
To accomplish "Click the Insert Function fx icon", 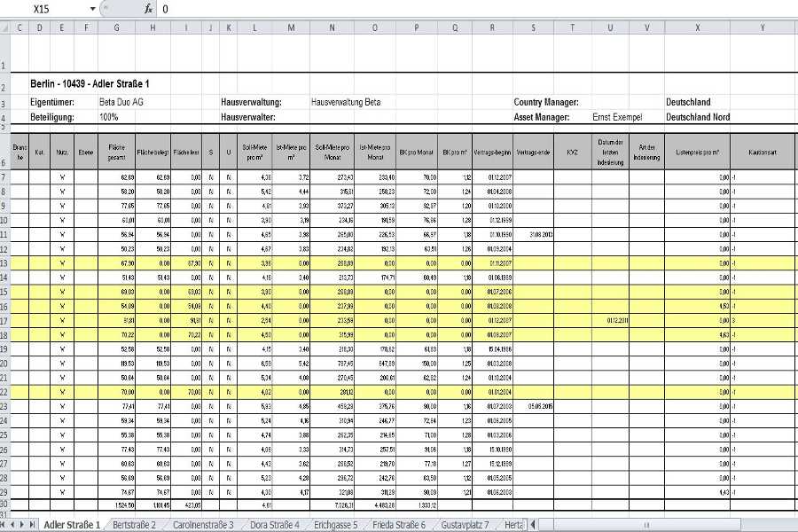I will pos(148,9).
